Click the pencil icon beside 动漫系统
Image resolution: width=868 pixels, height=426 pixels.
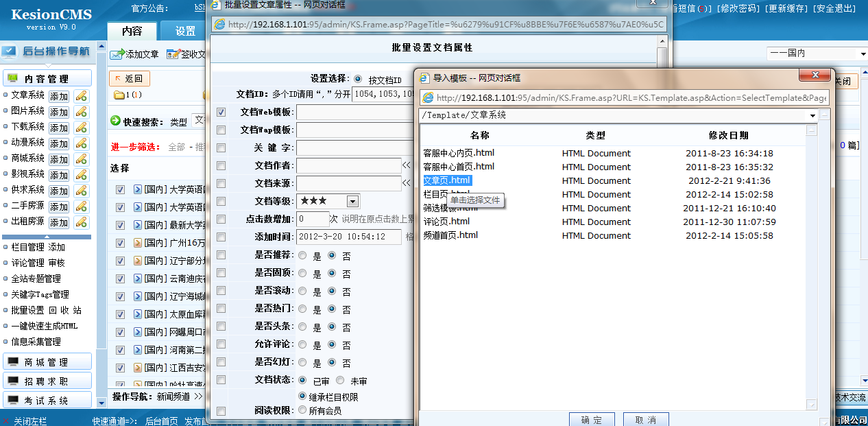click(x=82, y=143)
